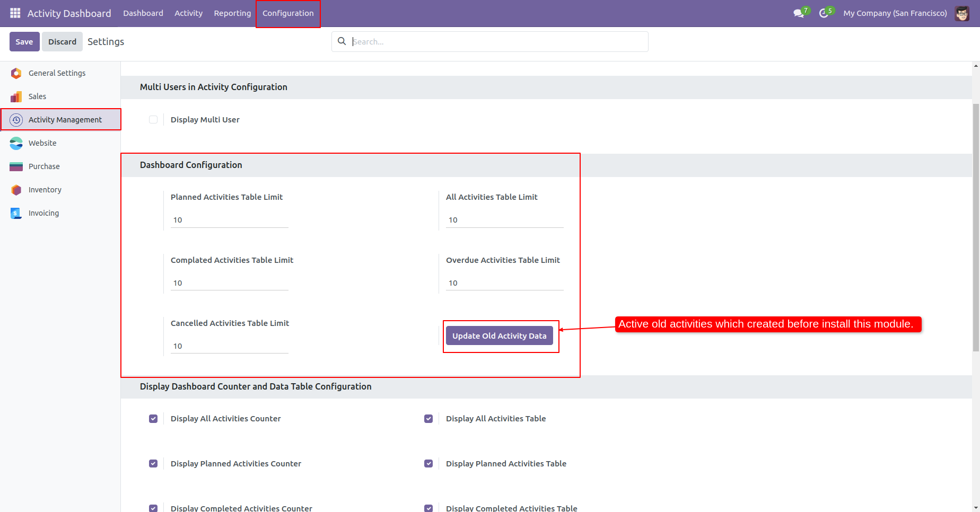Uncheck Display Planned Activities Counter
The width and height of the screenshot is (980, 512).
153,464
